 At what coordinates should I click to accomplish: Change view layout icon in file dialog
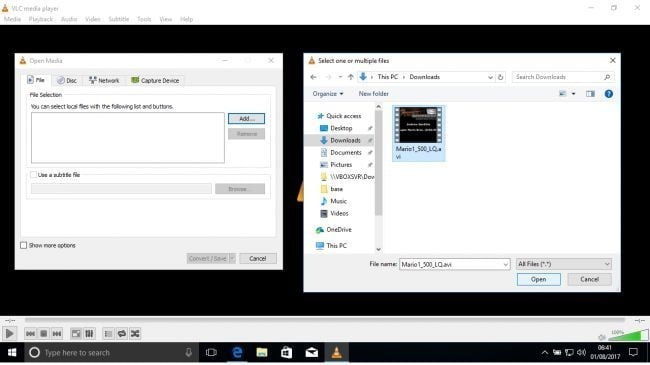pos(563,94)
